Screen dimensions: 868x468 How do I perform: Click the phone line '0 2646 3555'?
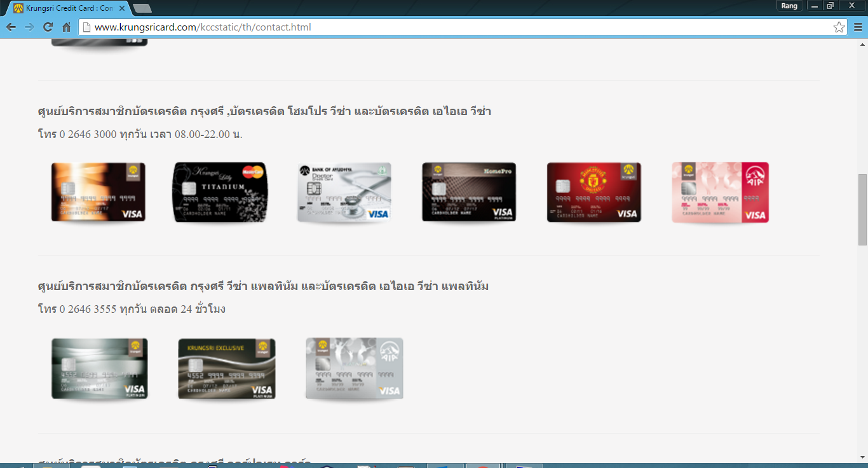(x=132, y=309)
